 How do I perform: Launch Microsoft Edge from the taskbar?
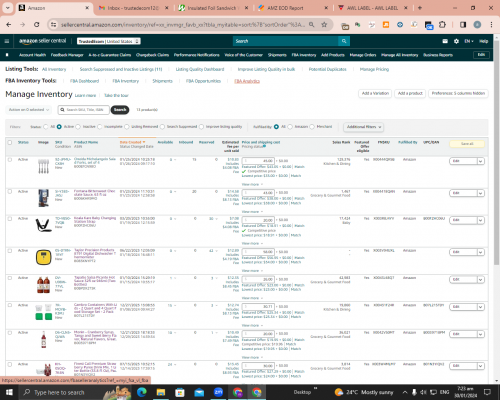click(142, 392)
